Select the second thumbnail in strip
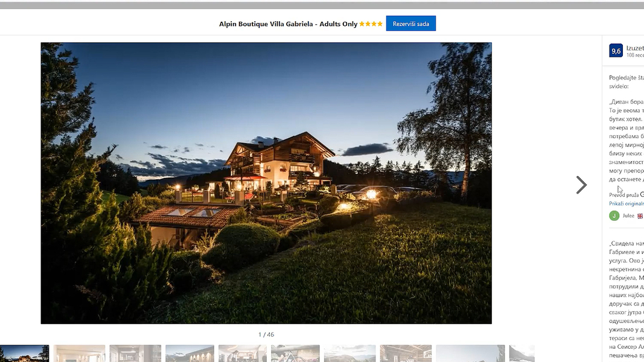 point(79,354)
